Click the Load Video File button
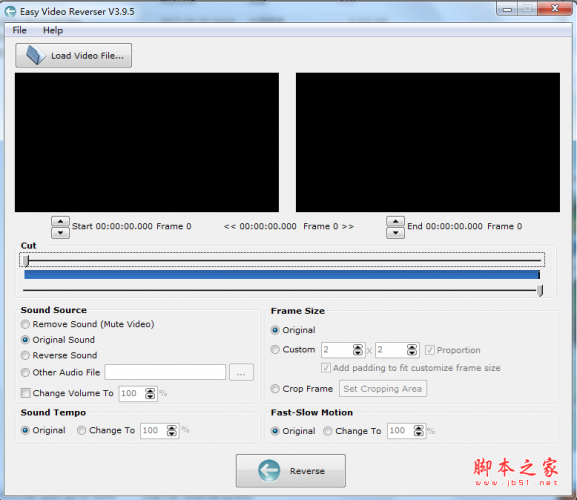Image resolution: width=577 pixels, height=500 pixels. [74, 56]
